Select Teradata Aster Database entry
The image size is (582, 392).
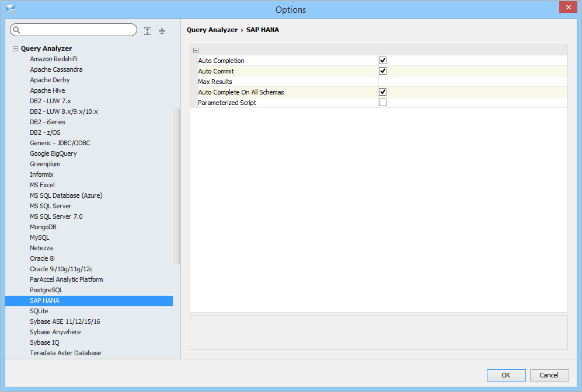pyautogui.click(x=66, y=353)
